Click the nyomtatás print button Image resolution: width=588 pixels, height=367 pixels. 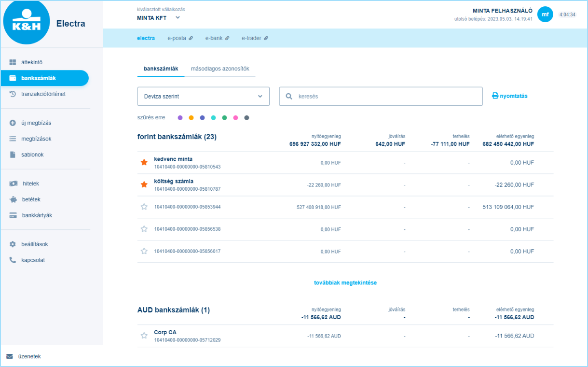509,96
